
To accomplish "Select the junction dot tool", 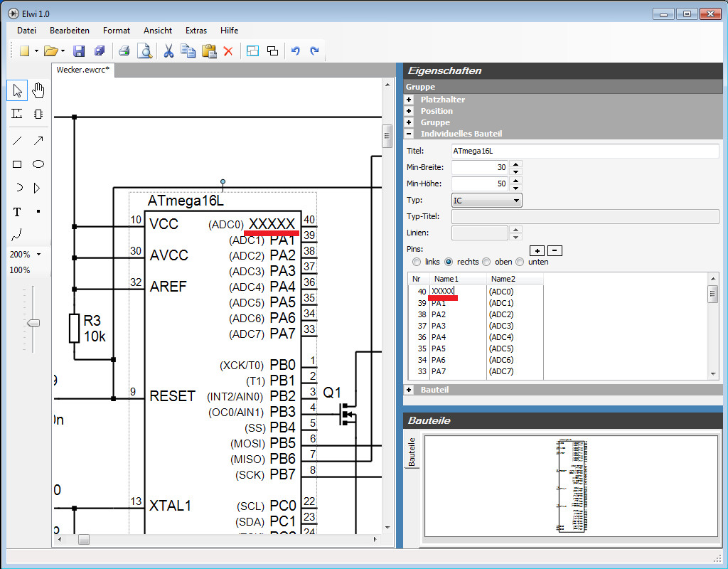I will coord(38,211).
